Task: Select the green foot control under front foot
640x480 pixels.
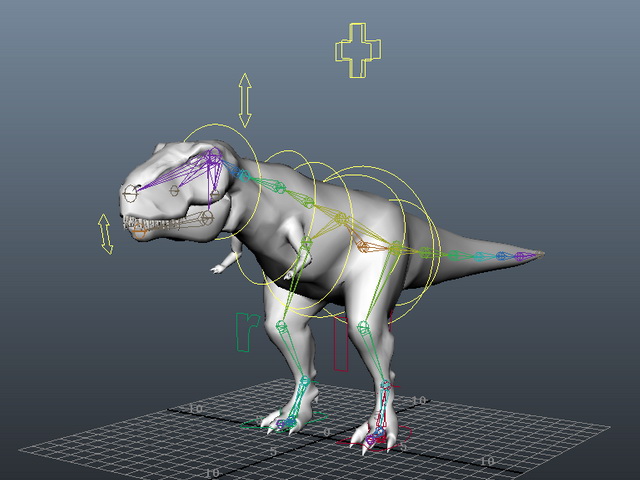Action: coord(284,421)
